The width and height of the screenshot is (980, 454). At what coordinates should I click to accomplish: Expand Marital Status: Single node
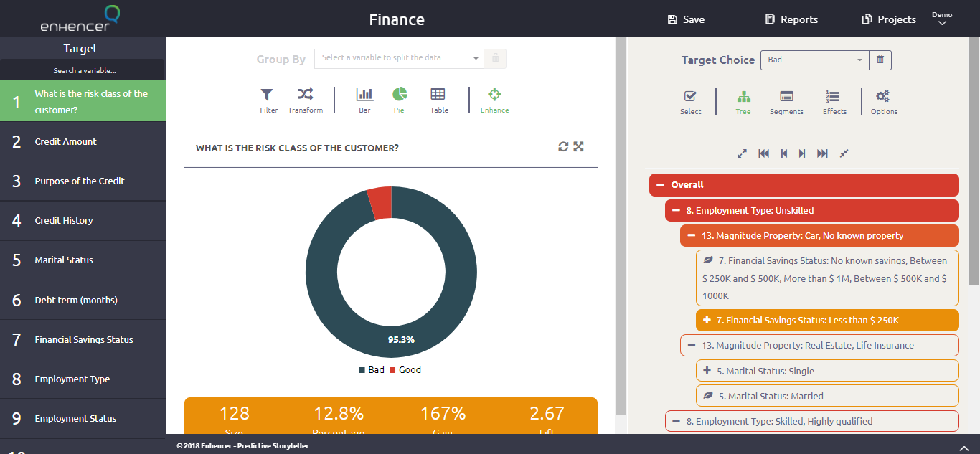[x=707, y=371]
